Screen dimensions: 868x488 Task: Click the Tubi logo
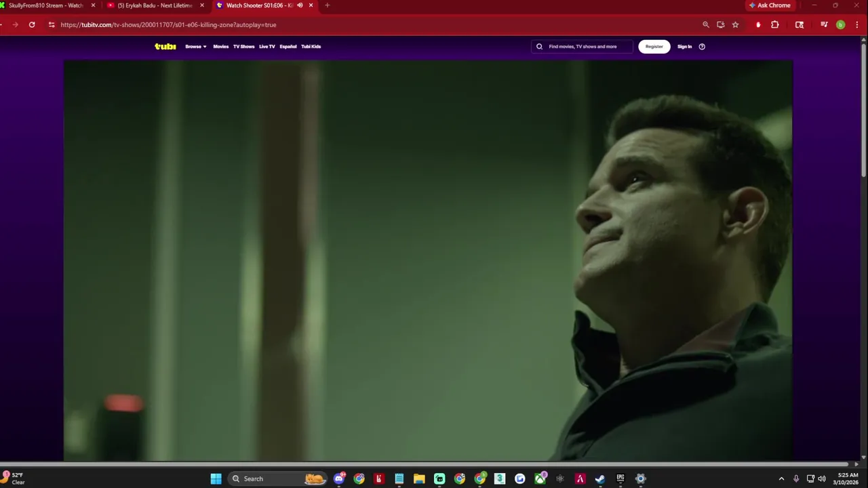tap(165, 47)
